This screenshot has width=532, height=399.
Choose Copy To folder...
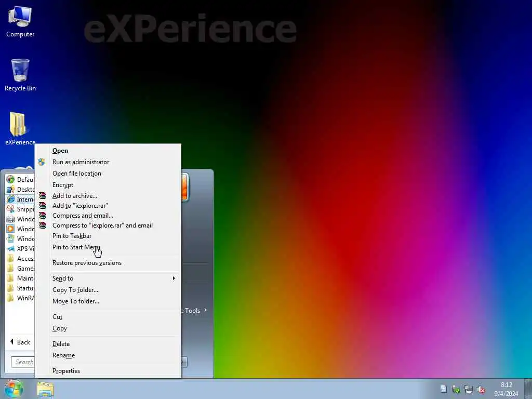coord(75,290)
